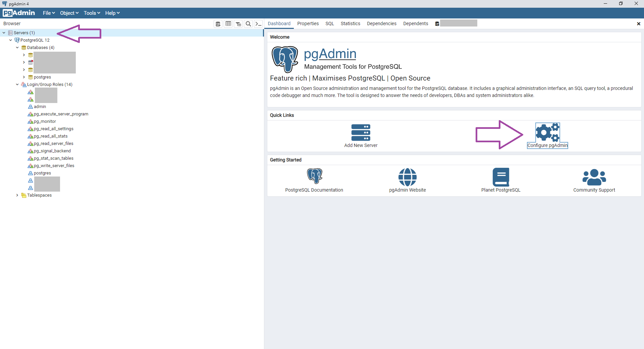Select the pg_read_all_stats role
Screen dimensions: 644x349
click(x=51, y=136)
